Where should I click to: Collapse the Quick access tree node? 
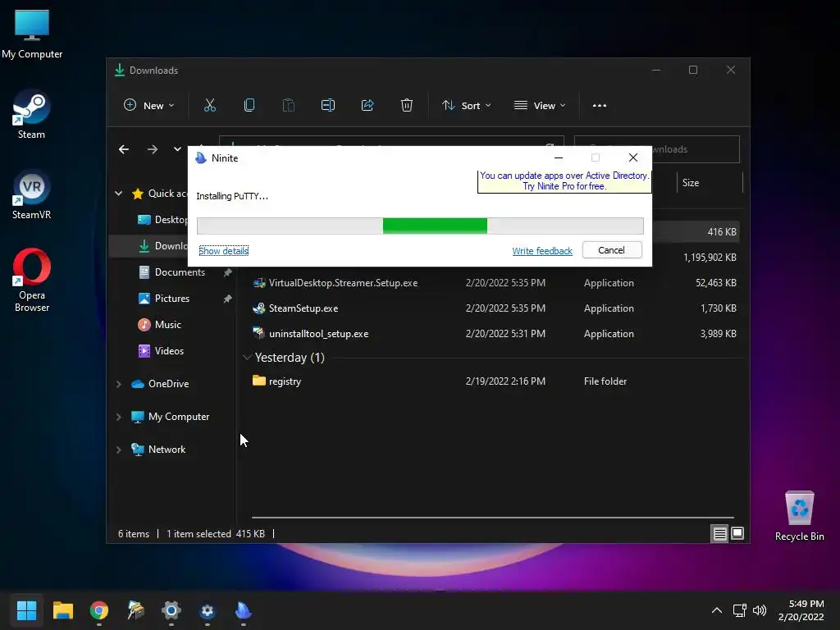point(118,194)
